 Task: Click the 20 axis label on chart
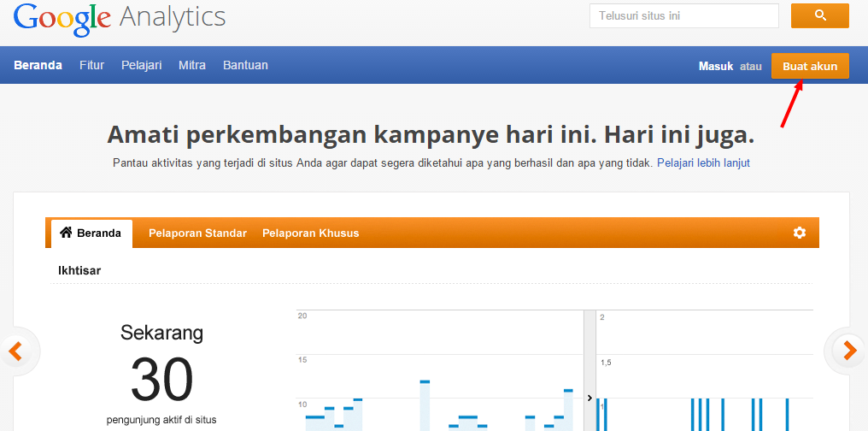click(x=302, y=316)
